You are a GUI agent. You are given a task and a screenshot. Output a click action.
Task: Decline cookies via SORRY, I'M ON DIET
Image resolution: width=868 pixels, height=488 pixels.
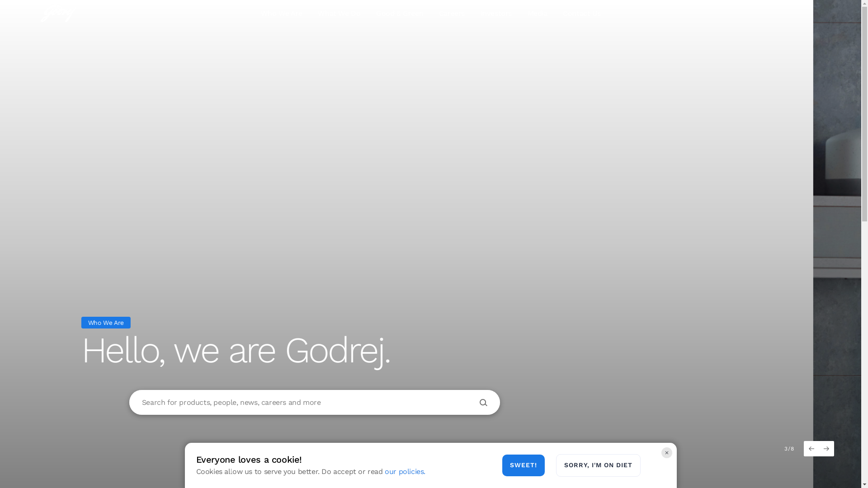click(598, 465)
